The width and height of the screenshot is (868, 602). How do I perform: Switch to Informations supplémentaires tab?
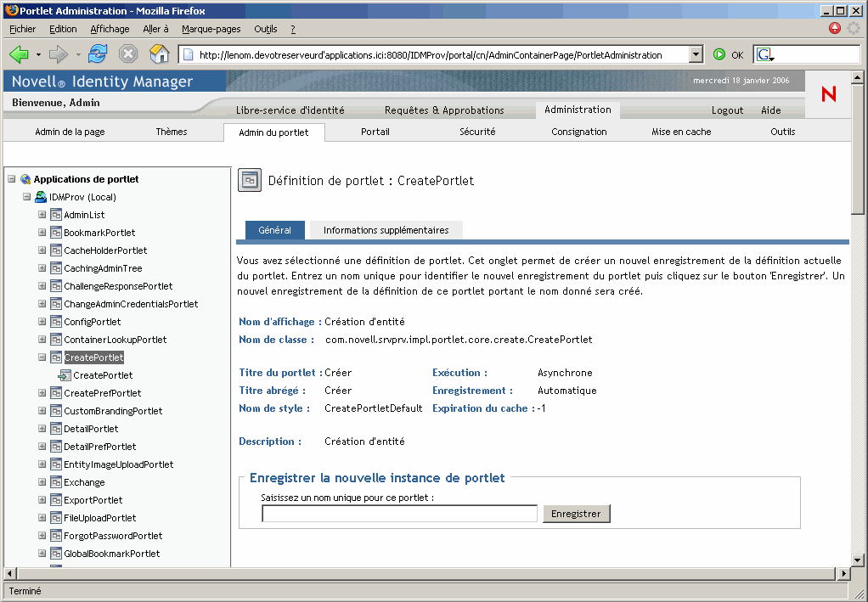[x=386, y=230]
